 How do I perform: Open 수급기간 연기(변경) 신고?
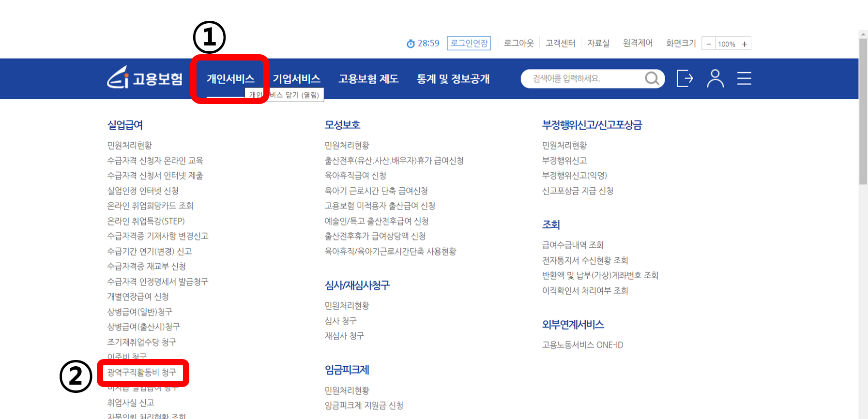[x=150, y=251]
